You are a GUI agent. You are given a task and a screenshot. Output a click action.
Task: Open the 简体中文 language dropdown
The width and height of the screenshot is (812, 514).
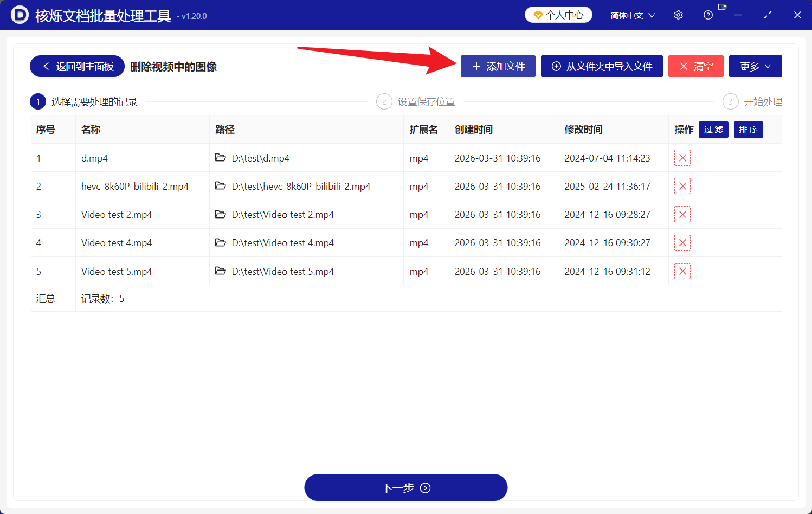[631, 15]
